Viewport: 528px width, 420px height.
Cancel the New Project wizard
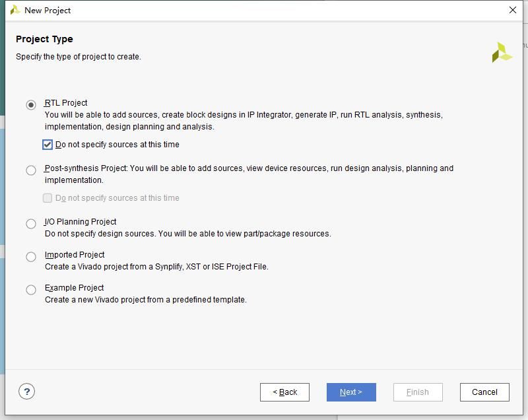[484, 392]
